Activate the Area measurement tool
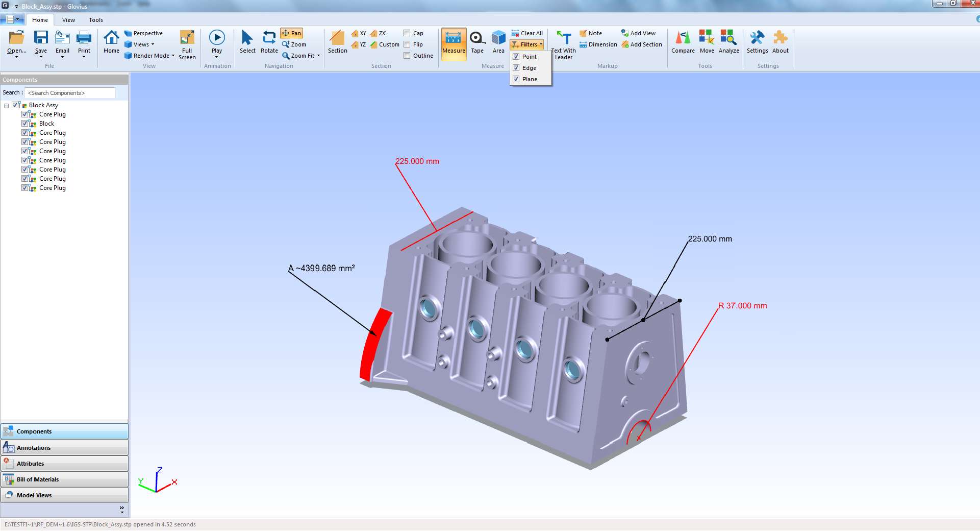 [x=498, y=42]
